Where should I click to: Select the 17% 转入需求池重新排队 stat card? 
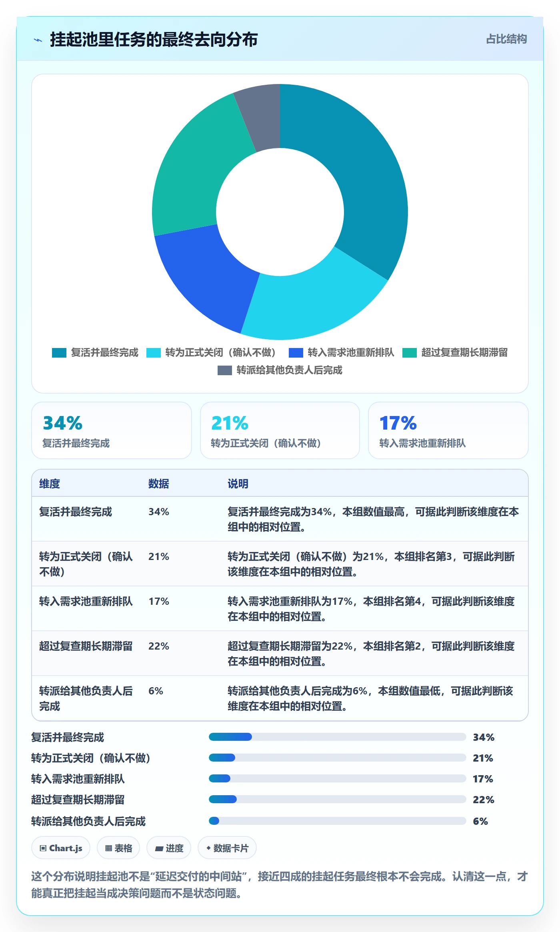tap(448, 430)
